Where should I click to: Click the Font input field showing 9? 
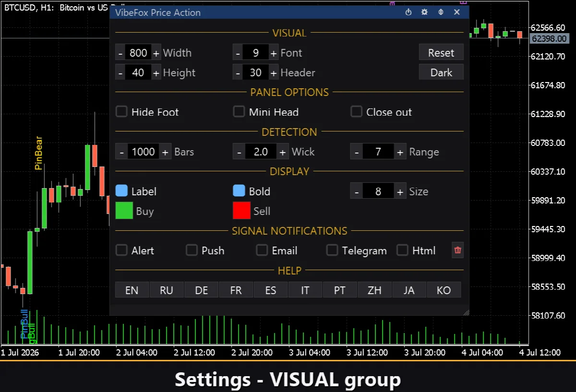[x=255, y=53]
